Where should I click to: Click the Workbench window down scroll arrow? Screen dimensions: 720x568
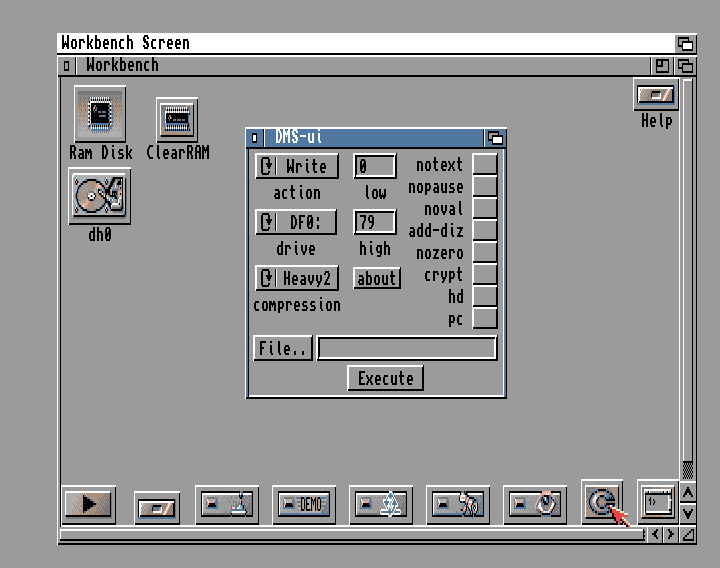687,513
